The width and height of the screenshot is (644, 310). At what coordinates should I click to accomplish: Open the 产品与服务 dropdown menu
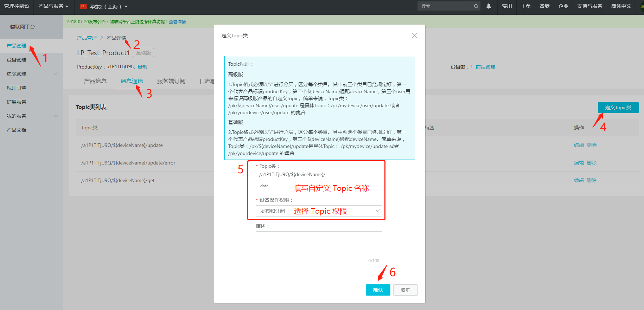[53, 6]
